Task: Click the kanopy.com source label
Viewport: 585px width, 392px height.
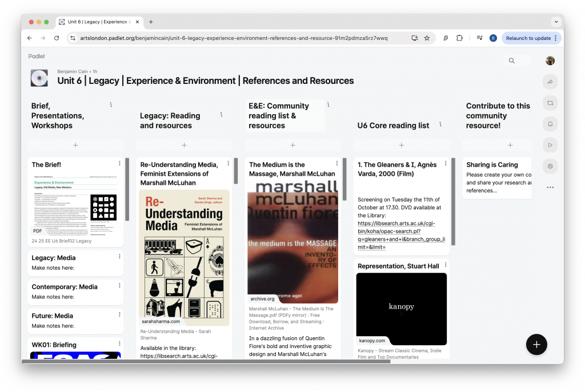Action: click(x=372, y=341)
